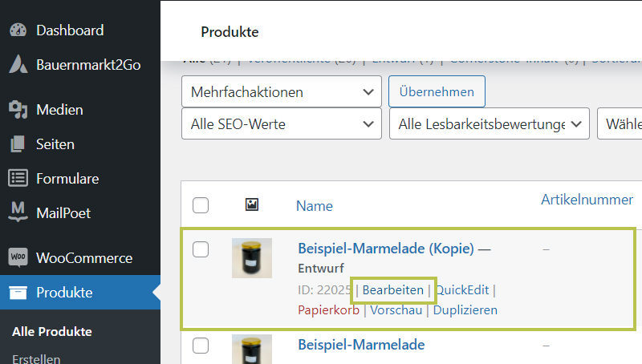The width and height of the screenshot is (642, 364).
Task: Expand the Alle SEO-Werte dropdown
Action: (x=282, y=124)
